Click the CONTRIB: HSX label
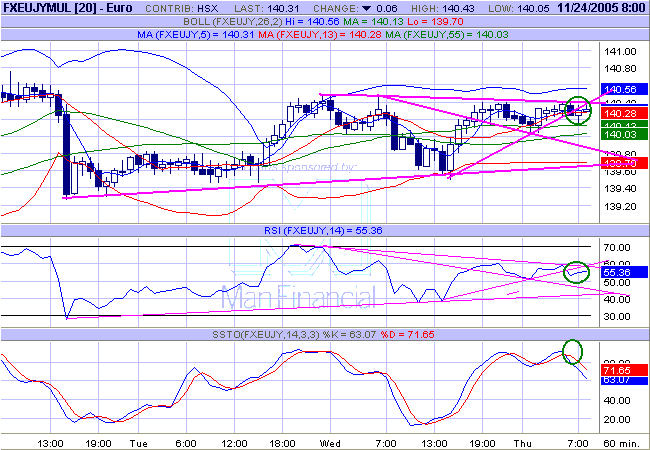 click(184, 9)
